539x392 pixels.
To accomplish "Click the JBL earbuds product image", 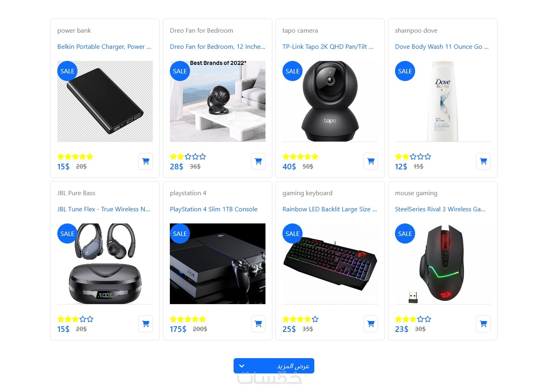I will coord(105,264).
